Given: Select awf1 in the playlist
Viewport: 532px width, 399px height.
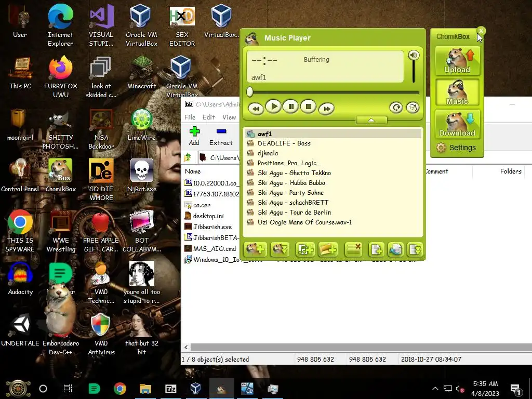Looking at the screenshot, I should click(332, 134).
